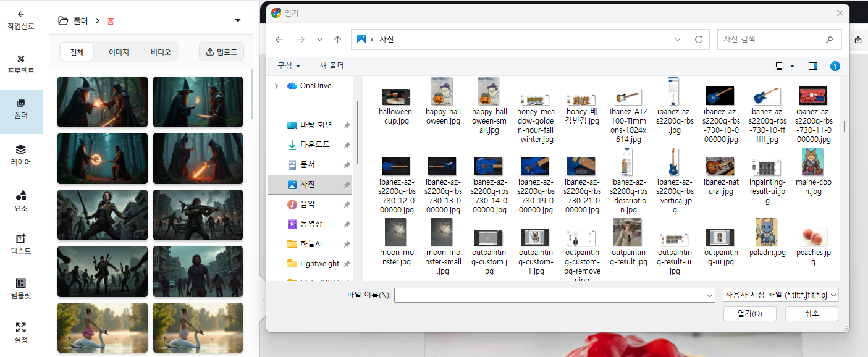Open the file dialog help icon
This screenshot has width=868, height=357.
pyautogui.click(x=835, y=66)
